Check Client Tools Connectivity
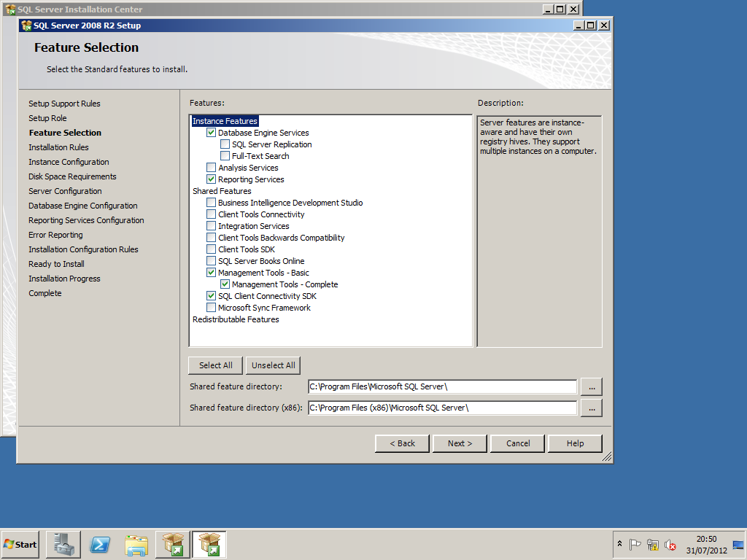This screenshot has width=747, height=560. [211, 214]
